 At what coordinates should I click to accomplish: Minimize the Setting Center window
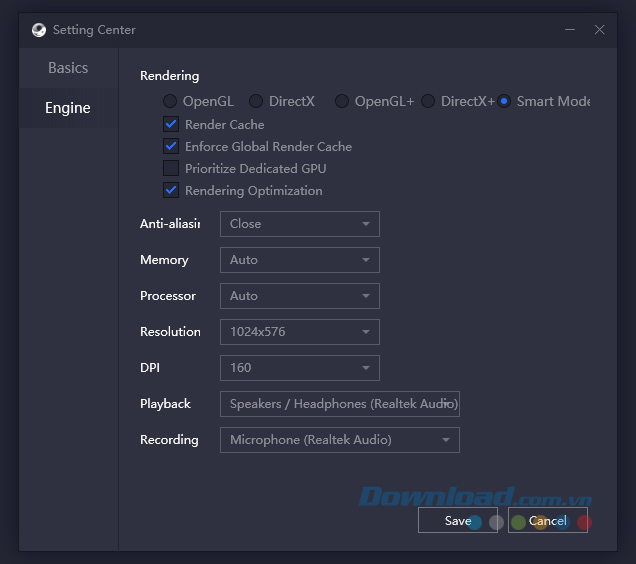[x=570, y=30]
